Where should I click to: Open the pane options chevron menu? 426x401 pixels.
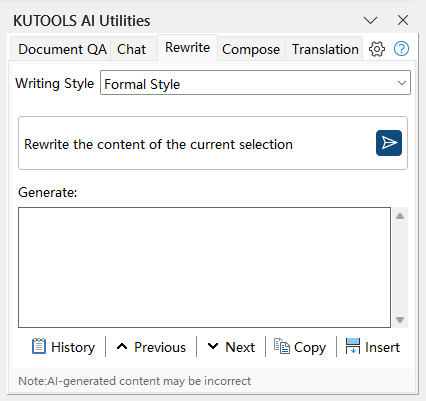click(x=370, y=20)
